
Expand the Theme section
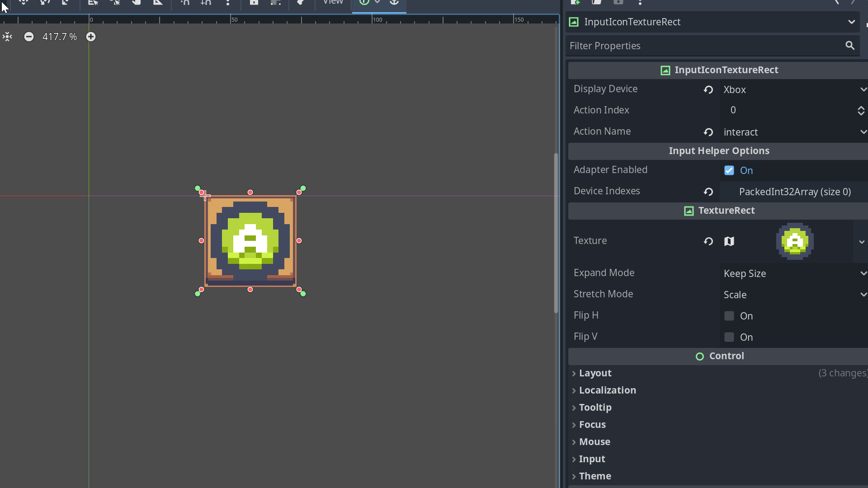click(595, 476)
